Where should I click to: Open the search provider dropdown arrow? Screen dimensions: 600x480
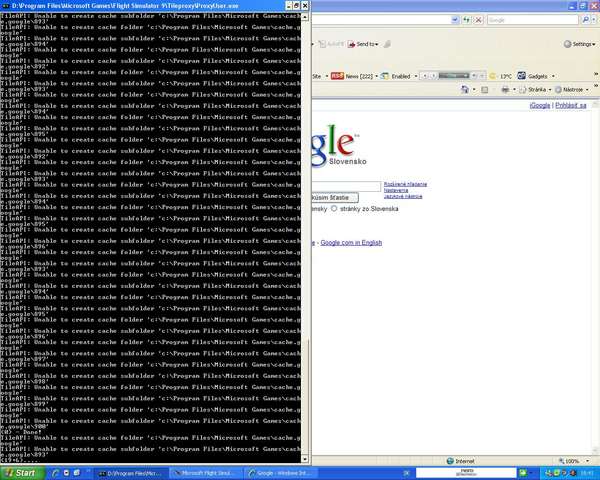tap(594, 20)
